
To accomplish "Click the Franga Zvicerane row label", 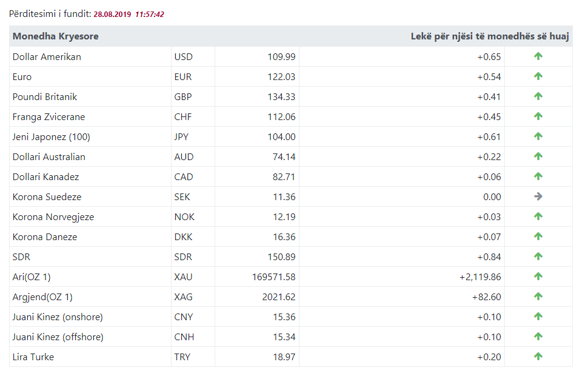I will pos(48,117).
